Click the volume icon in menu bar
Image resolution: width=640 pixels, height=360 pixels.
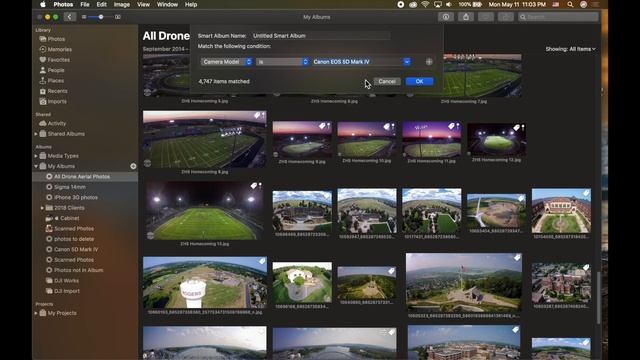coord(449,4)
